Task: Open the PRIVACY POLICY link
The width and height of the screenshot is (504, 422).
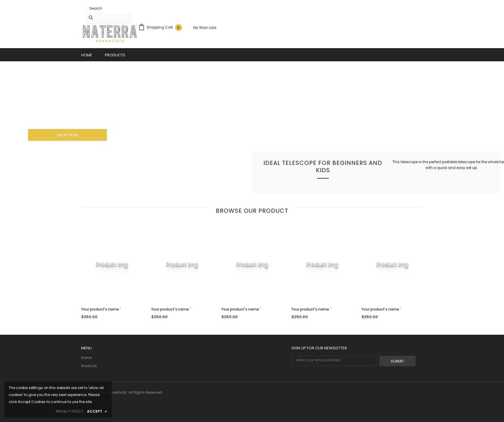Action: click(x=69, y=411)
